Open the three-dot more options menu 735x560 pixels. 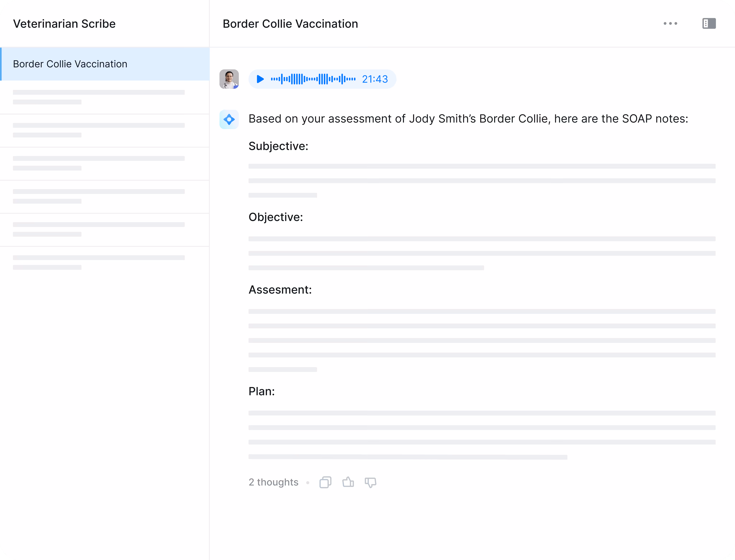[670, 24]
